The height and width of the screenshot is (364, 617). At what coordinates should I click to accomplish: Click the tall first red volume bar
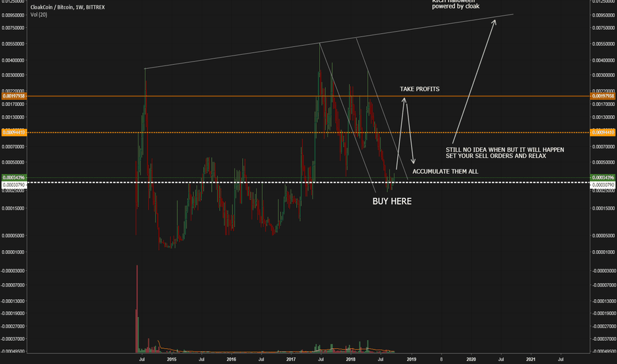pos(137,308)
